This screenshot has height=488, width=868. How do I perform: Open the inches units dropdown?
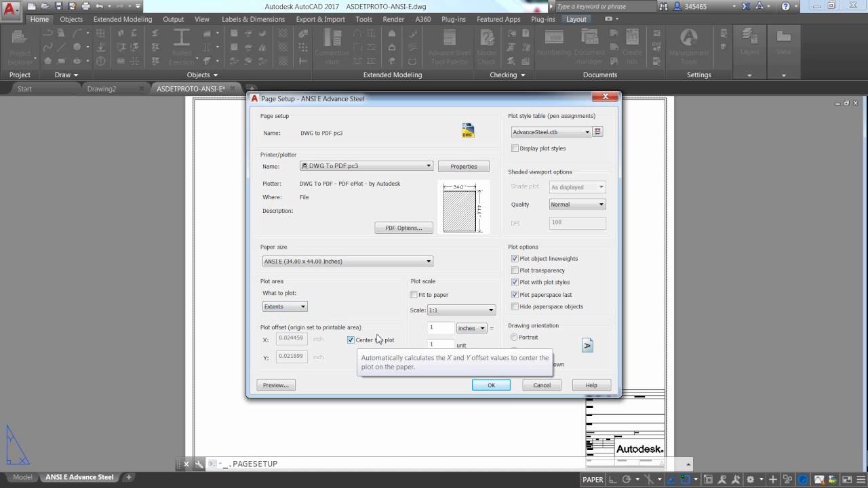[472, 328]
